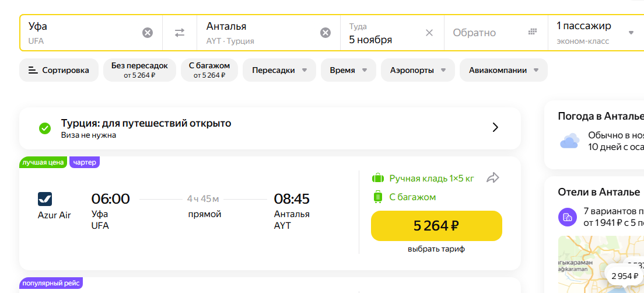Toggle the Без пересадок filter

coord(139,70)
